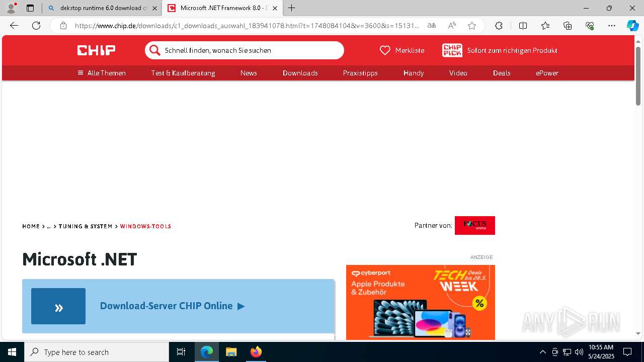Go back with the browser back arrow
Image resolution: width=644 pixels, height=362 pixels.
coord(14,26)
